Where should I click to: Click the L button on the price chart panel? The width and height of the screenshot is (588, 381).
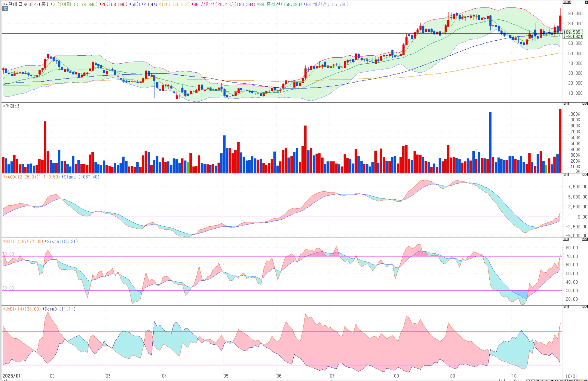(564, 2)
